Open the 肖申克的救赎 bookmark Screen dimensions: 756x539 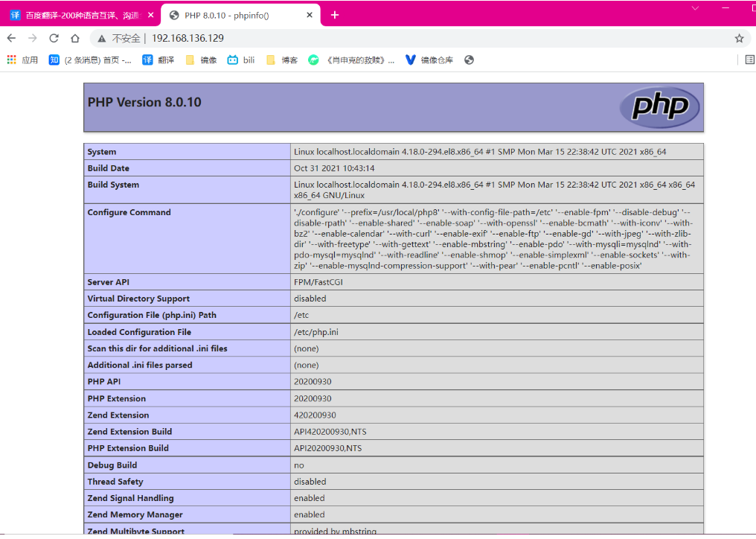tap(351, 60)
